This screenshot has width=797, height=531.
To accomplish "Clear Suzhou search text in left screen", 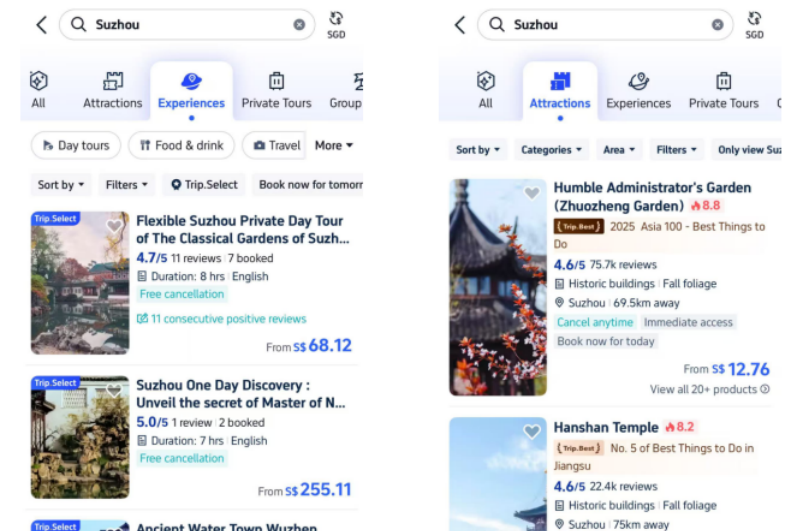I will [x=299, y=24].
